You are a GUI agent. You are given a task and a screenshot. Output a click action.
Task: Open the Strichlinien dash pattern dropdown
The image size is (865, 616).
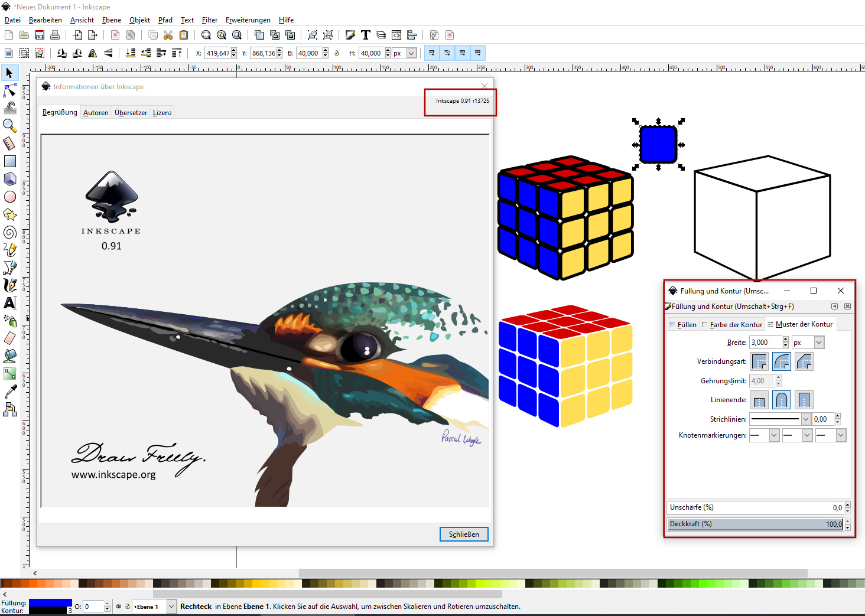click(x=805, y=419)
